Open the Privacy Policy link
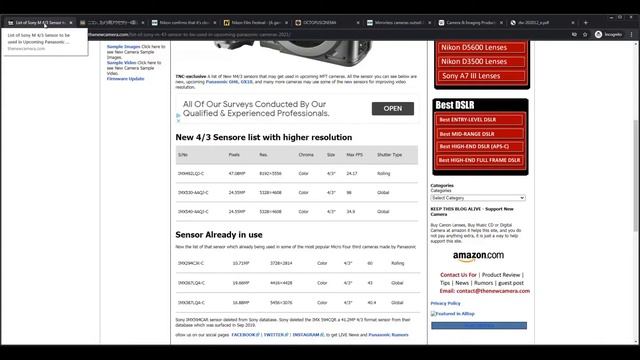The image size is (640, 360). [445, 303]
